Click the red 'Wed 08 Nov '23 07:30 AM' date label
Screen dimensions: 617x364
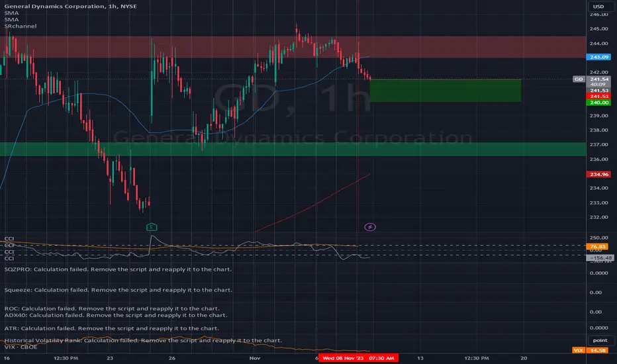tap(358, 358)
